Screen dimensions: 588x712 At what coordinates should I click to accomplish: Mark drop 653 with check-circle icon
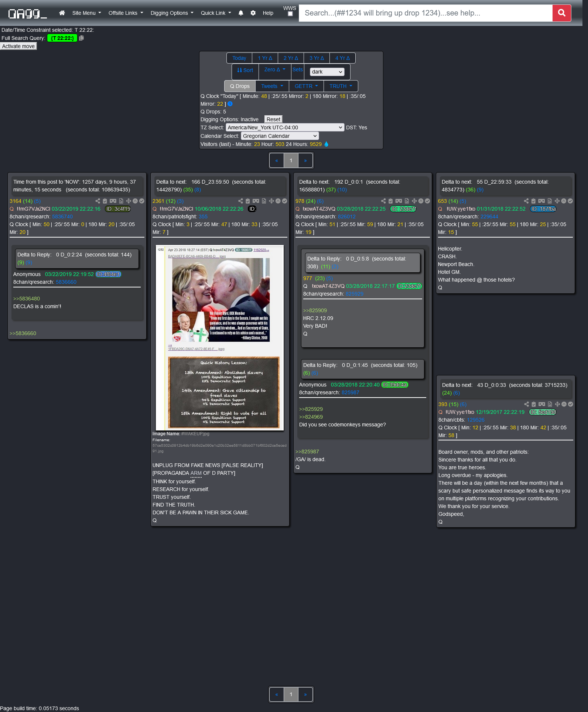(570, 201)
